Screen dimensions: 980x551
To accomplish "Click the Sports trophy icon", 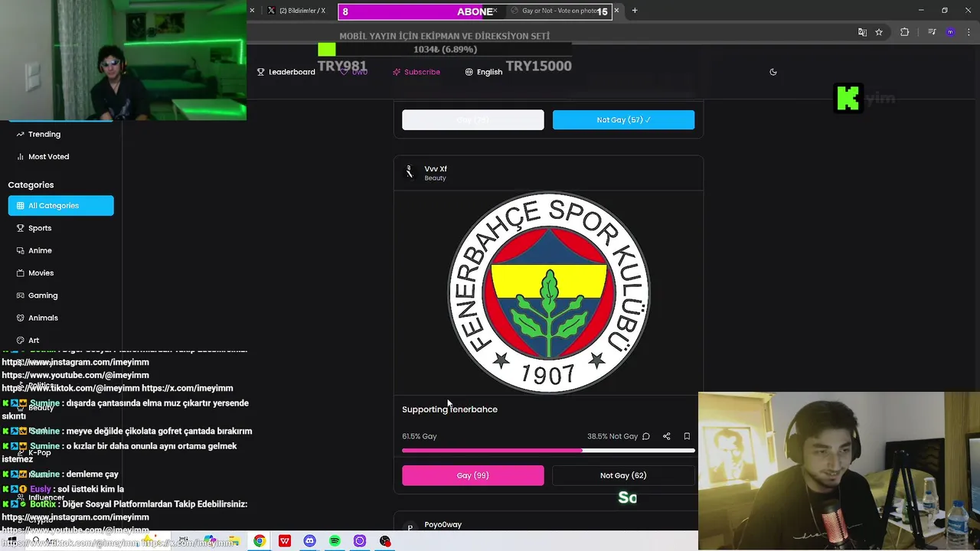I will coord(21,228).
